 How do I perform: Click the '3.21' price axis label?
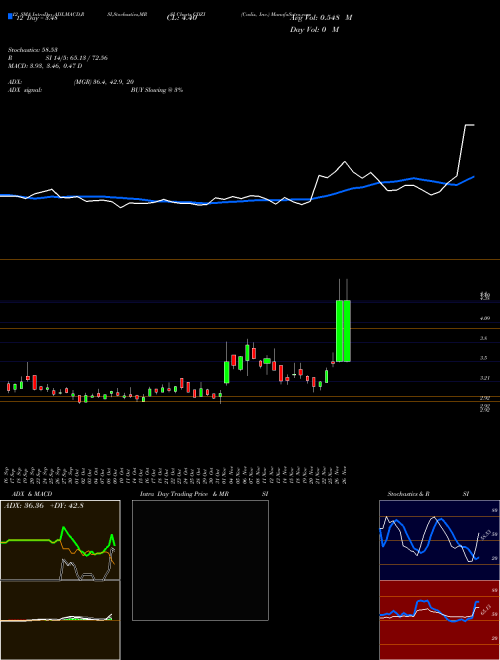click(485, 378)
